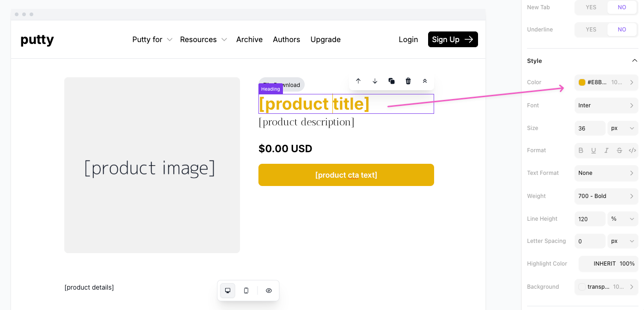The image size is (644, 310).
Task: Open the Weight 700 - Bold selector
Action: 606,196
